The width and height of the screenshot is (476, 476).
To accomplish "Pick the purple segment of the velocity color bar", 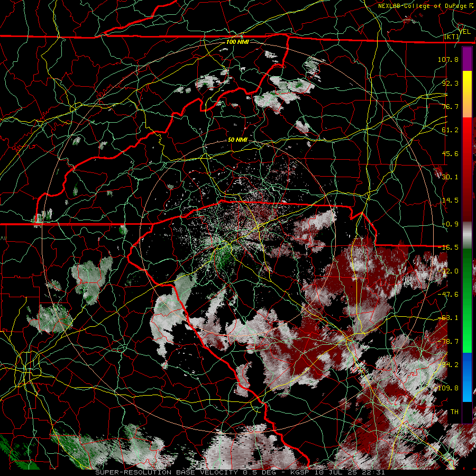I will pyautogui.click(x=467, y=59).
